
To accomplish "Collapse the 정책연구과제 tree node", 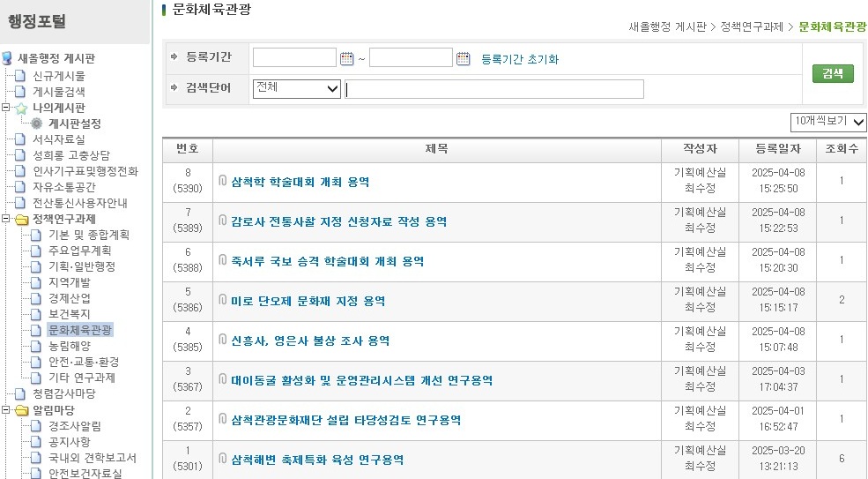I will pyautogui.click(x=5, y=219).
